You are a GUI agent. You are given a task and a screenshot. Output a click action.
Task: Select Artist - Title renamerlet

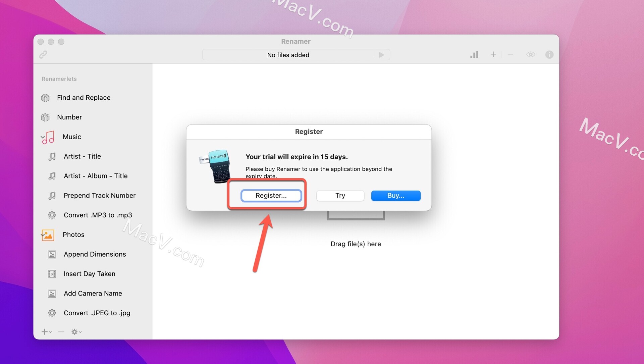click(82, 156)
